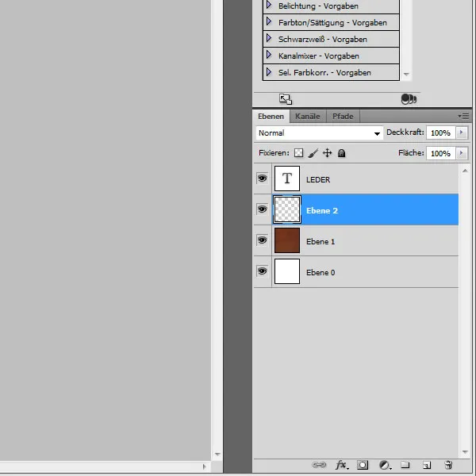Expand Kanalmixer - Vorgaben presets
This screenshot has width=476, height=476.
270,56
